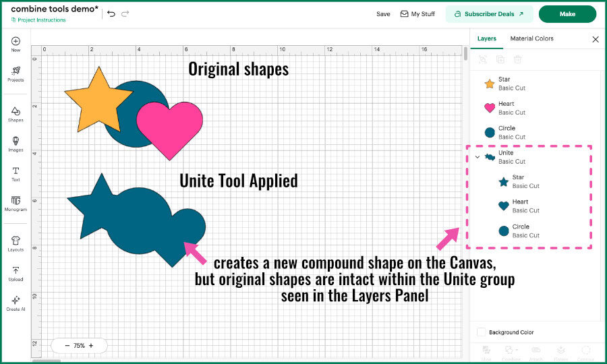Select the Text tool

tap(16, 174)
